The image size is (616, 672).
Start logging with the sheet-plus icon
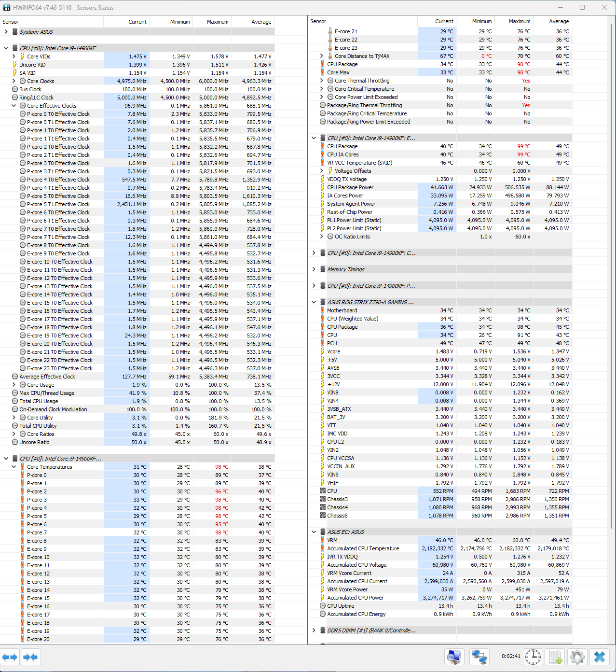[x=555, y=657]
